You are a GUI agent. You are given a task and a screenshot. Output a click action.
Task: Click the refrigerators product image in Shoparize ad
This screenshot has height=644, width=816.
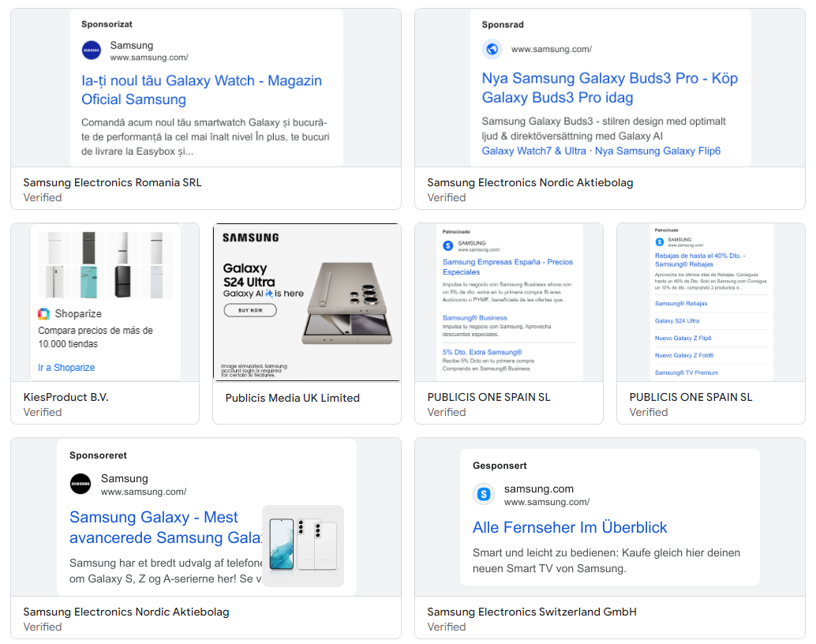coord(106,265)
